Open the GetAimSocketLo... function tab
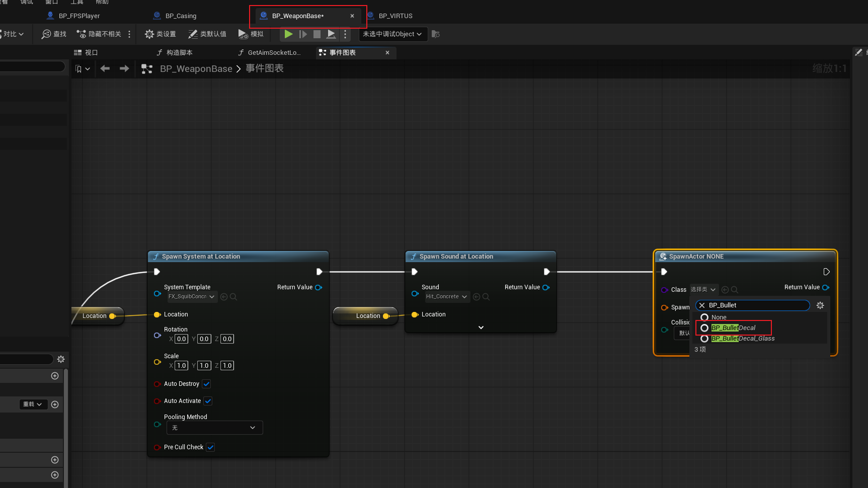Screen dimensions: 868x488 pos(269,52)
